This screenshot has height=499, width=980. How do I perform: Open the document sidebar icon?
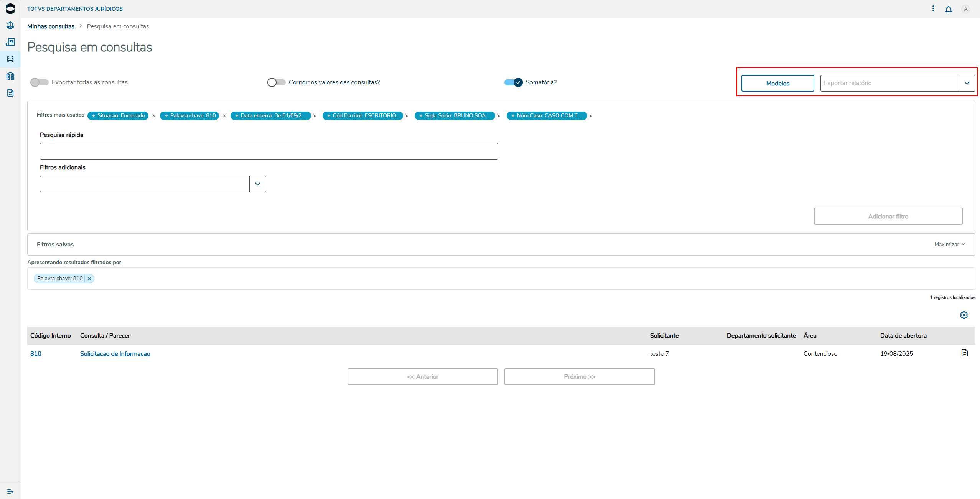(10, 93)
